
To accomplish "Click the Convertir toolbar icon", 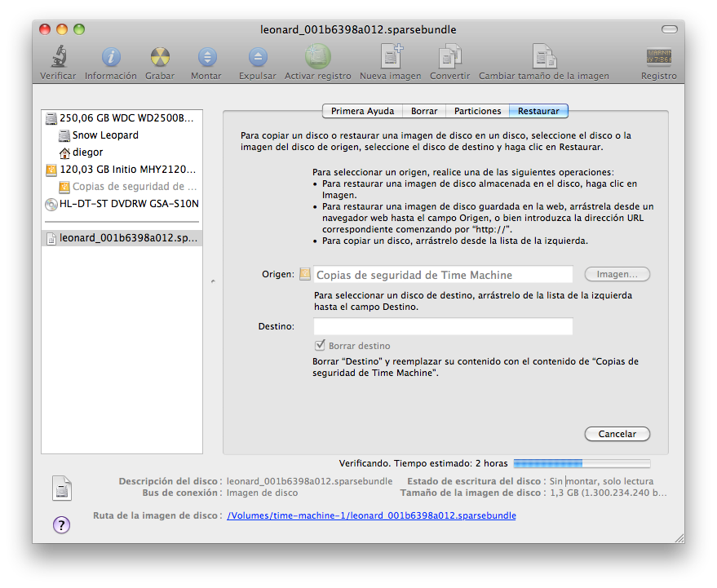I will coord(450,56).
